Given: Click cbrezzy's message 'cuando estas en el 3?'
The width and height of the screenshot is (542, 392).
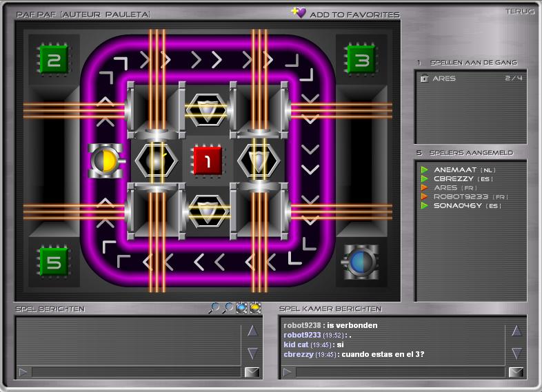Looking at the screenshot, I should 354,354.
